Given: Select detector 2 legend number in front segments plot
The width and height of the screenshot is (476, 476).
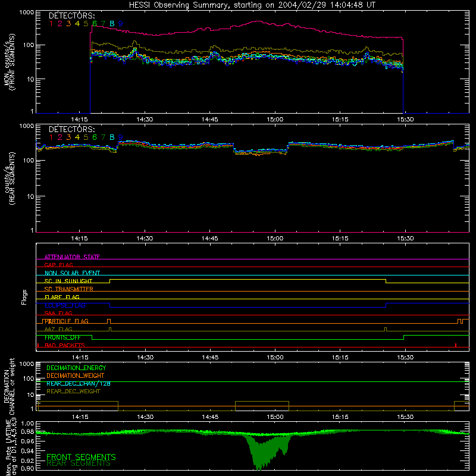Looking at the screenshot, I should coord(60,24).
